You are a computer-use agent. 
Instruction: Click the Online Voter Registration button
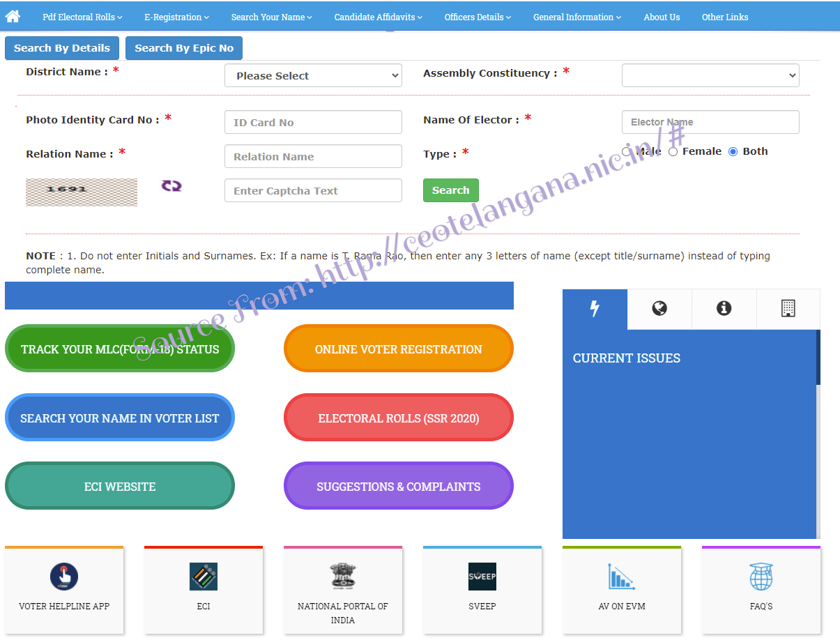398,349
